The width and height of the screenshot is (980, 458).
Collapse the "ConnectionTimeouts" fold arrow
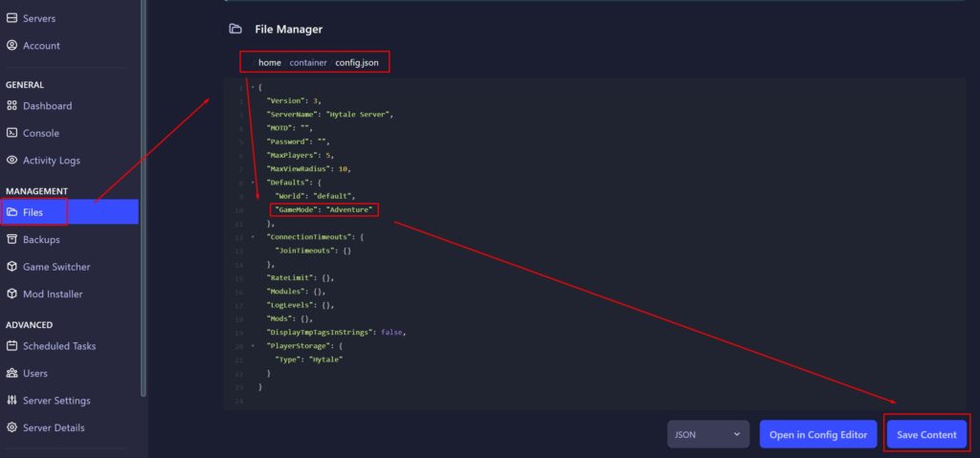click(253, 235)
